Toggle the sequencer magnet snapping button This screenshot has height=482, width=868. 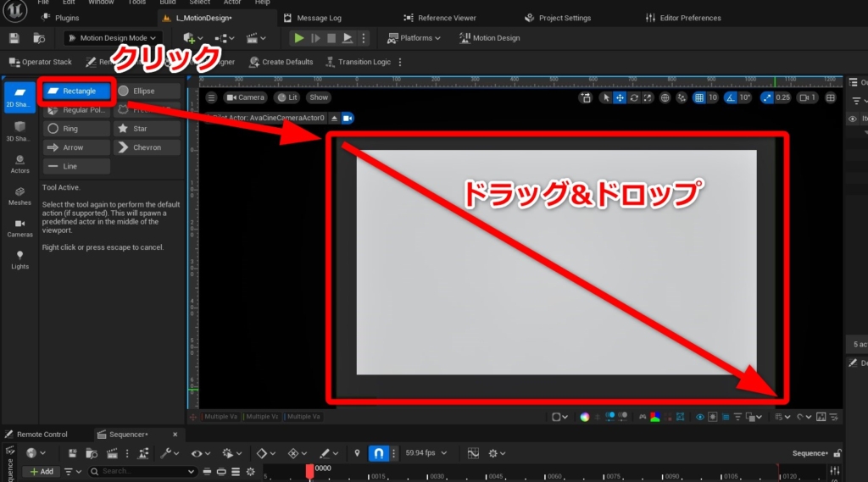click(x=379, y=453)
